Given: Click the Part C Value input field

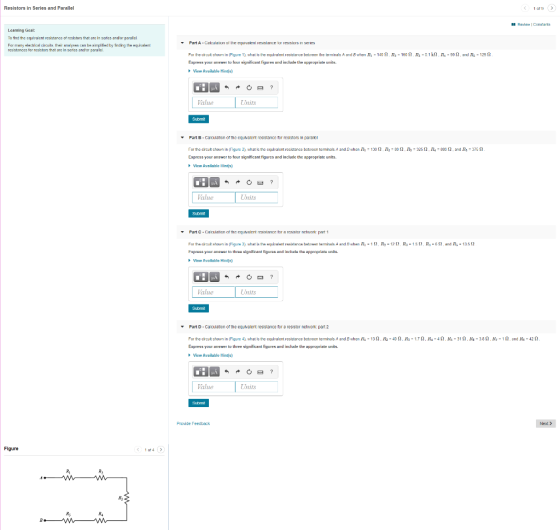Looking at the screenshot, I should point(214,292).
